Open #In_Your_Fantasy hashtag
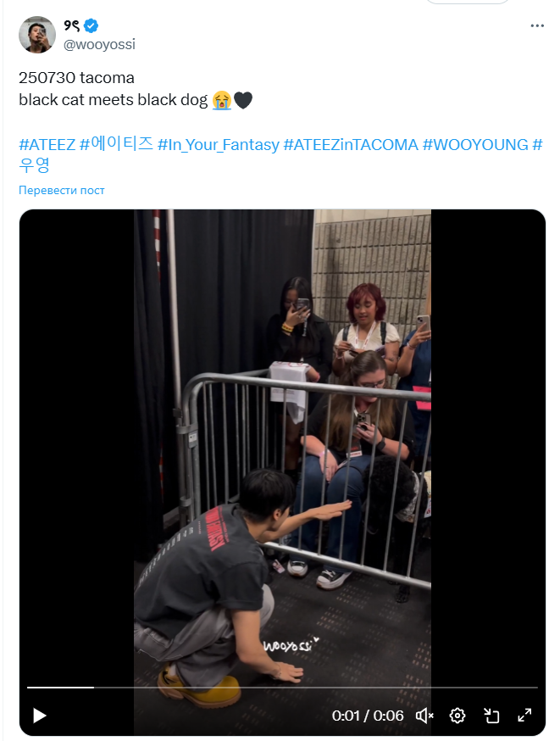Image resolution: width=560 pixels, height=741 pixels. click(x=219, y=145)
